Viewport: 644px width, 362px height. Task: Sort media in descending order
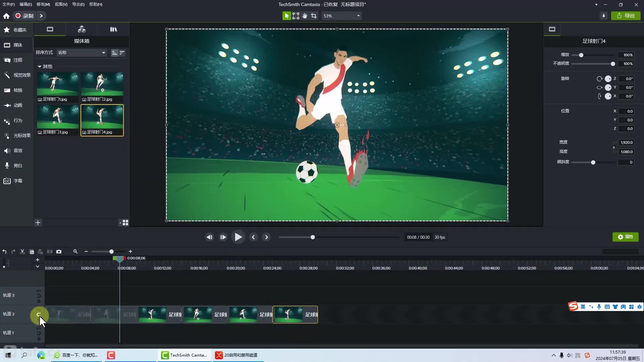pyautogui.click(x=122, y=53)
